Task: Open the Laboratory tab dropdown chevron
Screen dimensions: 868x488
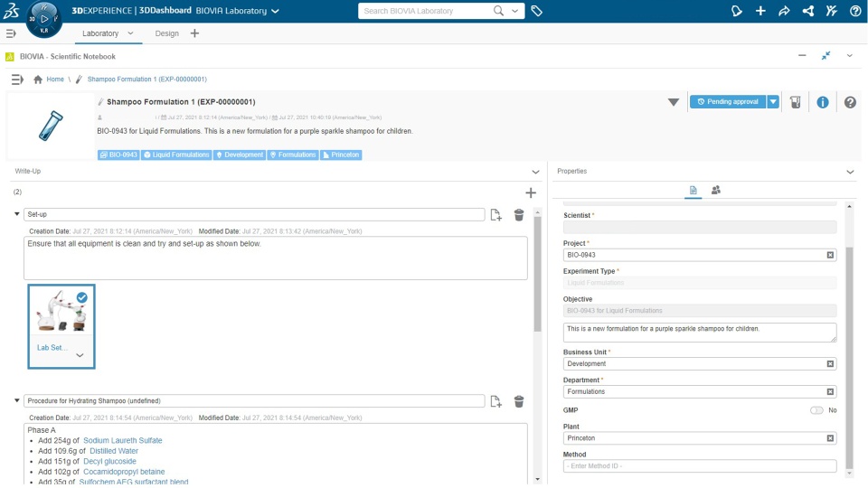Action: pos(130,33)
